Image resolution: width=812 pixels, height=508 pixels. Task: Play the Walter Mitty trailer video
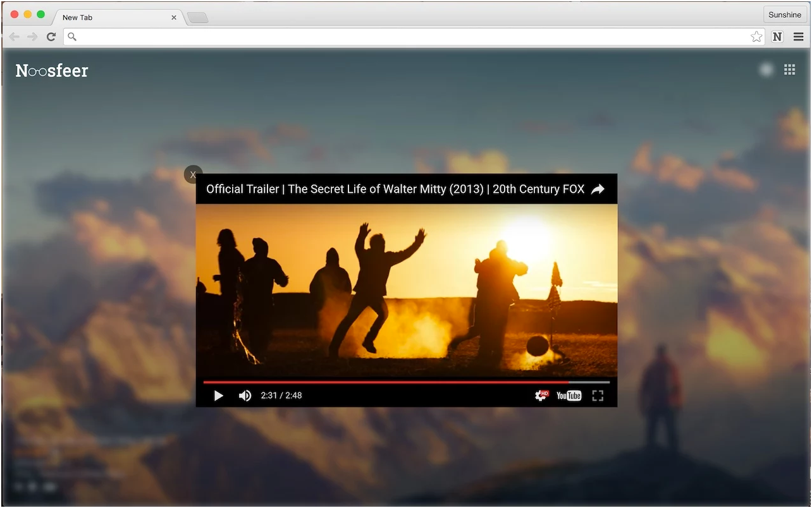[x=218, y=396]
